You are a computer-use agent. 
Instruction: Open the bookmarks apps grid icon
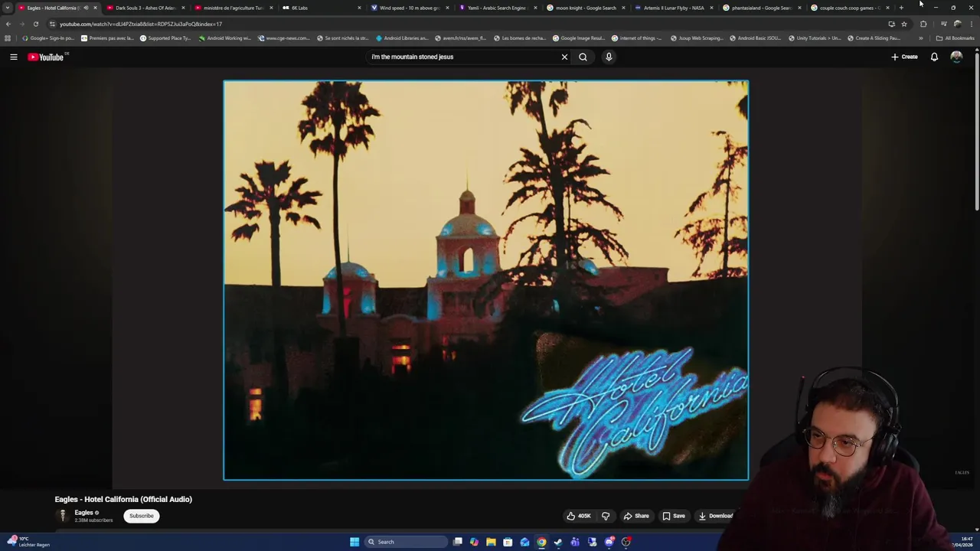[x=8, y=37]
